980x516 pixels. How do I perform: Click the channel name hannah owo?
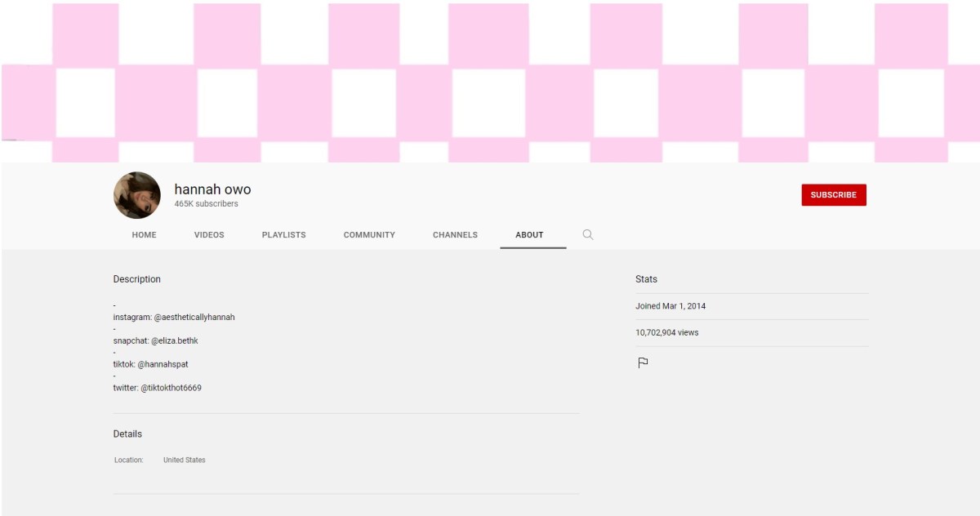pyautogui.click(x=212, y=189)
